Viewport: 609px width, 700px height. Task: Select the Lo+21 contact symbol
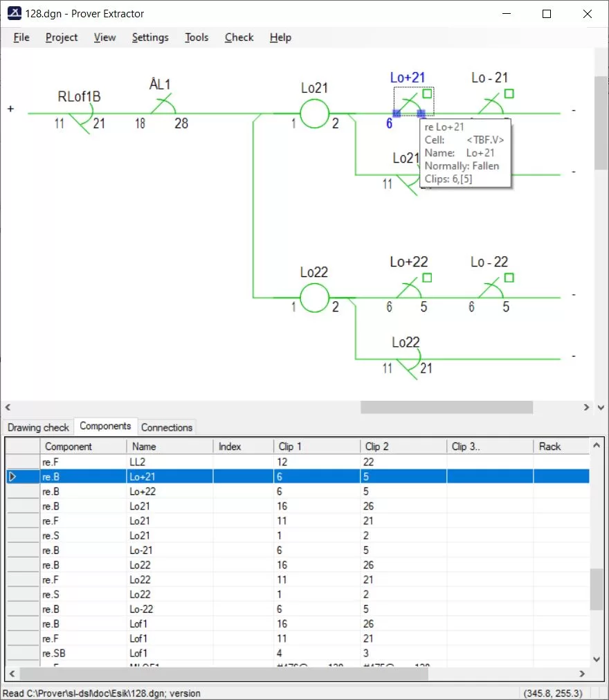click(x=409, y=104)
